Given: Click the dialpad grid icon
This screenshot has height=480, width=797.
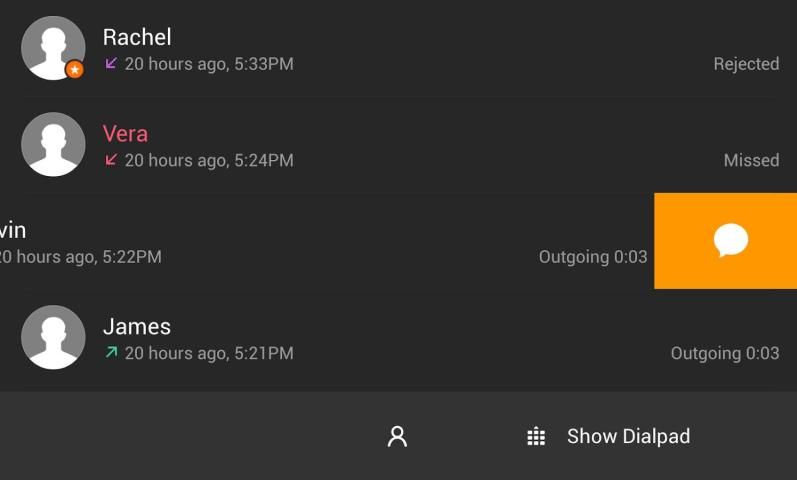Looking at the screenshot, I should (x=536, y=436).
